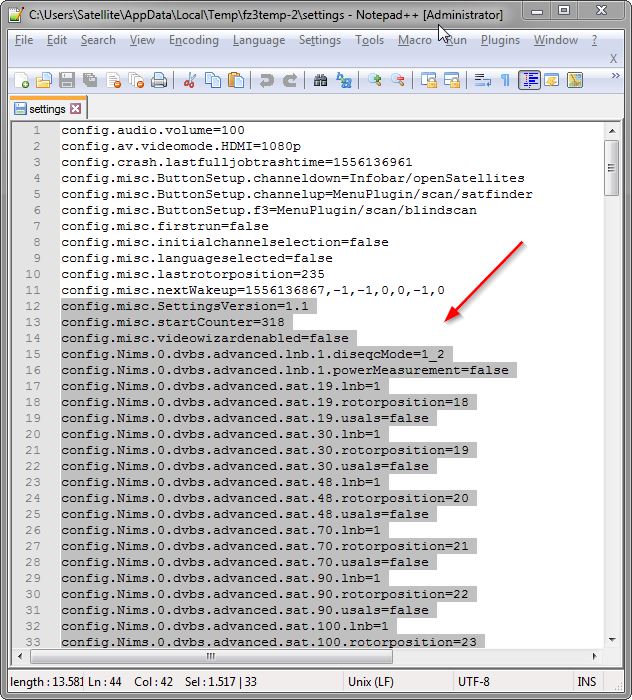Click the Close All toolbar icon
This screenshot has width=632, height=700.
pos(136,81)
